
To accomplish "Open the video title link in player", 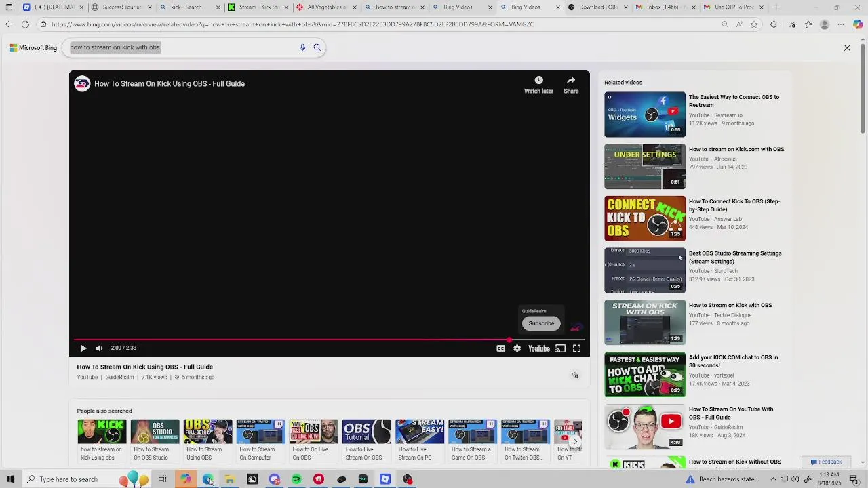I will (x=170, y=84).
